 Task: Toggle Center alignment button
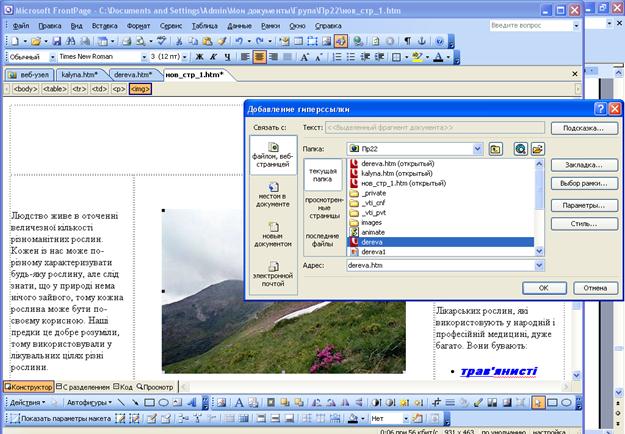tap(259, 57)
